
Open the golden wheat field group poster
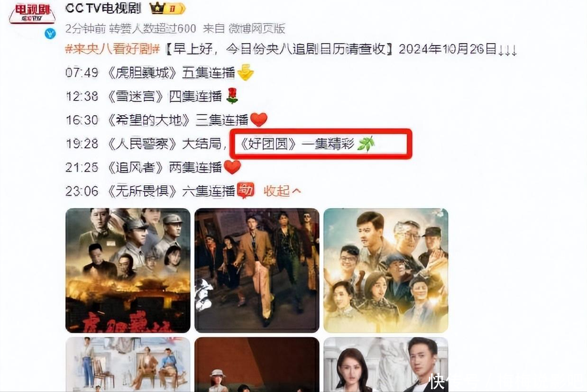(x=386, y=271)
